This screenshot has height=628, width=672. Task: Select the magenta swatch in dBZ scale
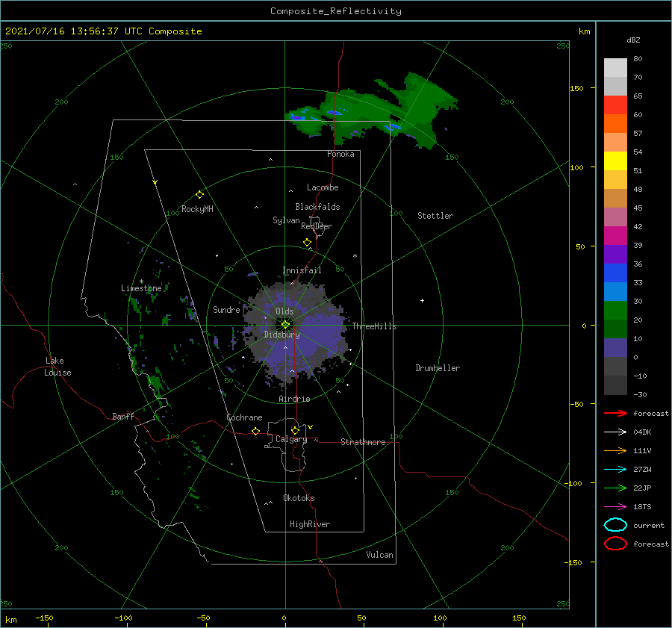[615, 235]
